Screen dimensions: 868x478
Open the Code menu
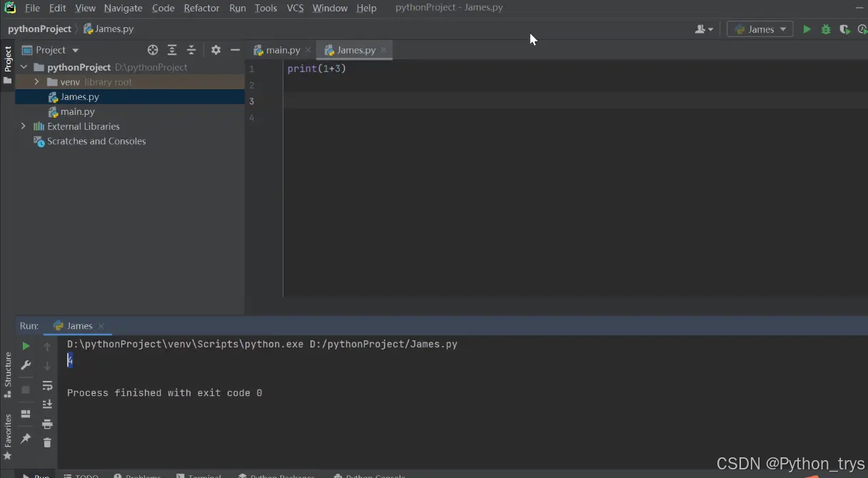[163, 8]
